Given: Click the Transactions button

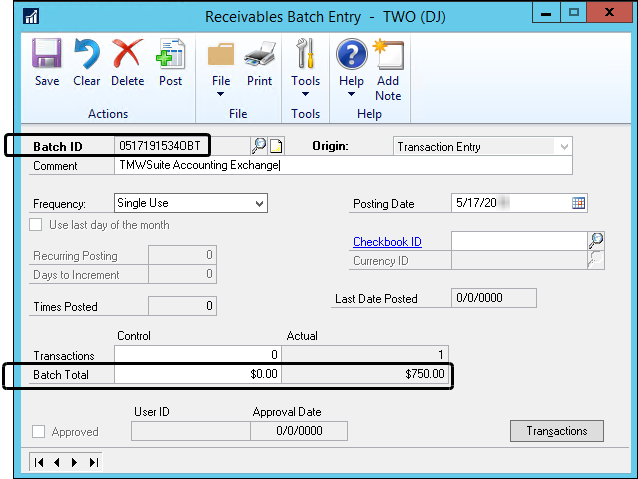Looking at the screenshot, I should tap(557, 431).
